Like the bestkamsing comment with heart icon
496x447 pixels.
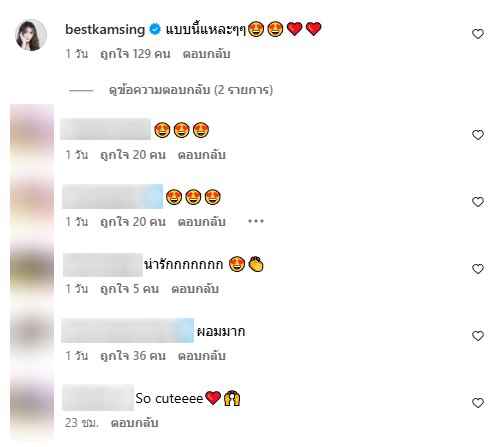(478, 34)
